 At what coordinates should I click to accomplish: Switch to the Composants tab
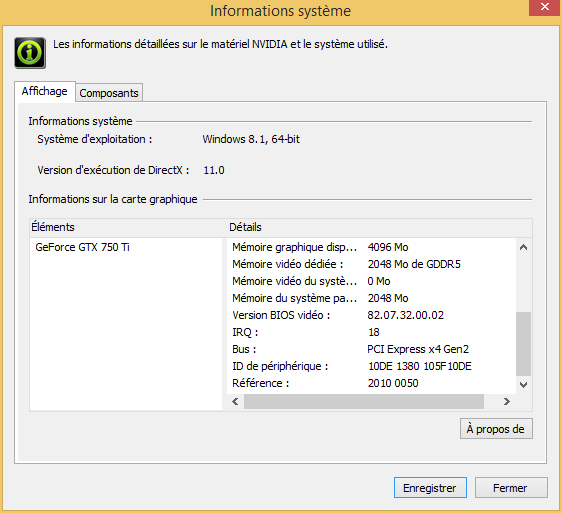(x=109, y=93)
